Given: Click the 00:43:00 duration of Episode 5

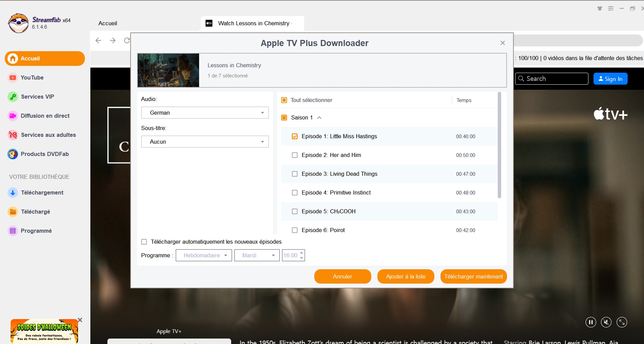Looking at the screenshot, I should point(465,212).
